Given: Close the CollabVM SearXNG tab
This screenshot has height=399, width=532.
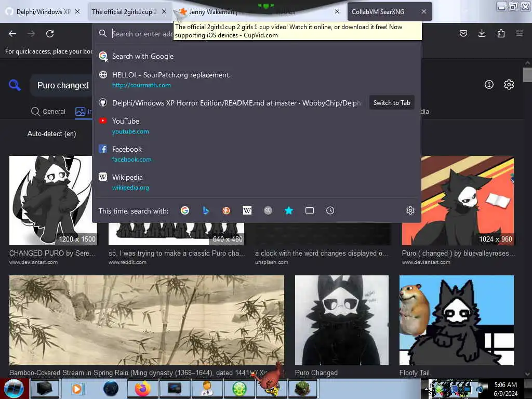Looking at the screenshot, I should coord(424,11).
